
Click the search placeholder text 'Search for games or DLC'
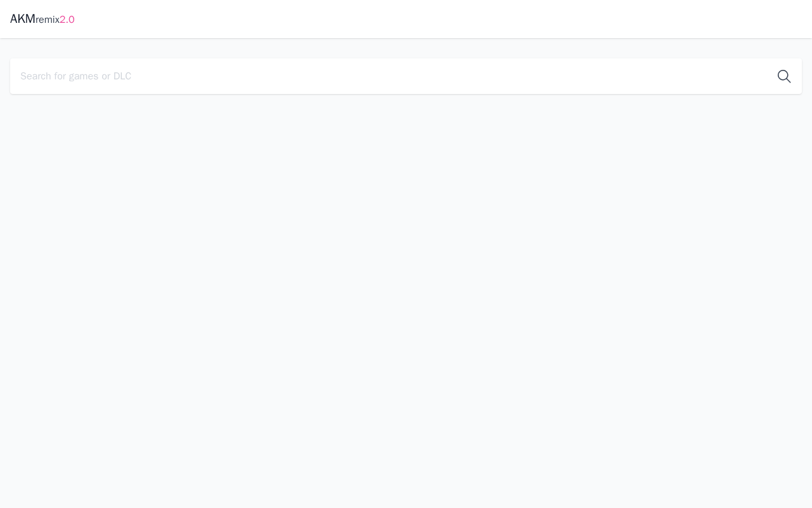[x=76, y=76]
